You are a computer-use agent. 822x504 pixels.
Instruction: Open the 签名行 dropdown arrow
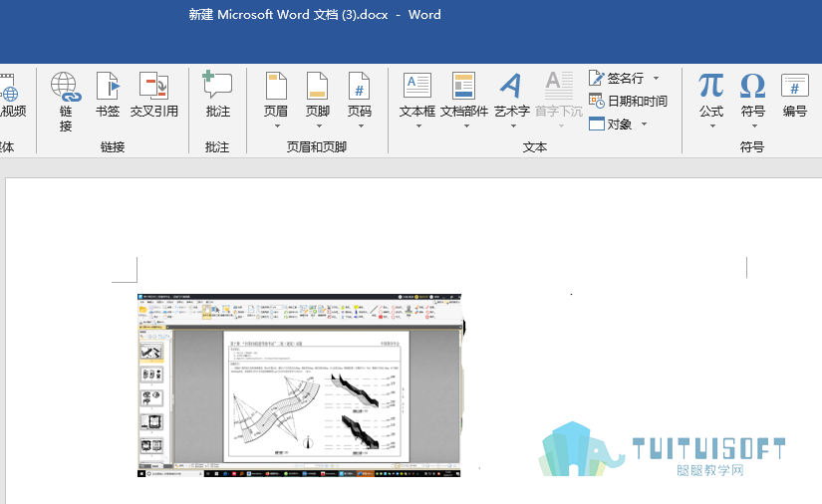[656, 78]
